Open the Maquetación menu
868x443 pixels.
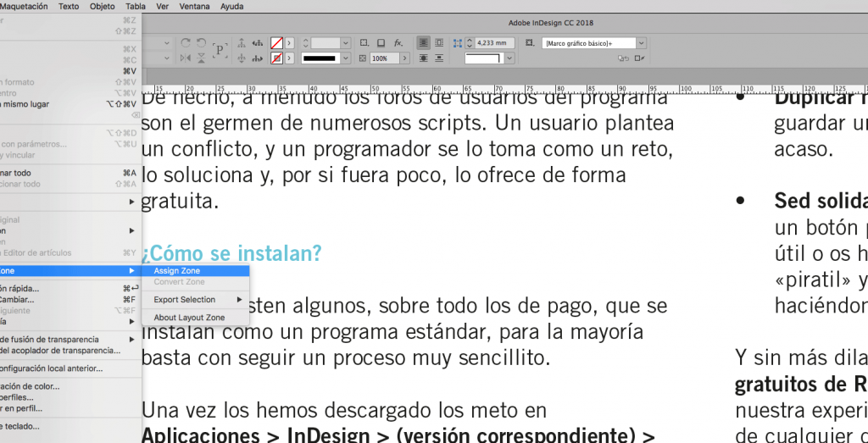[x=24, y=6]
